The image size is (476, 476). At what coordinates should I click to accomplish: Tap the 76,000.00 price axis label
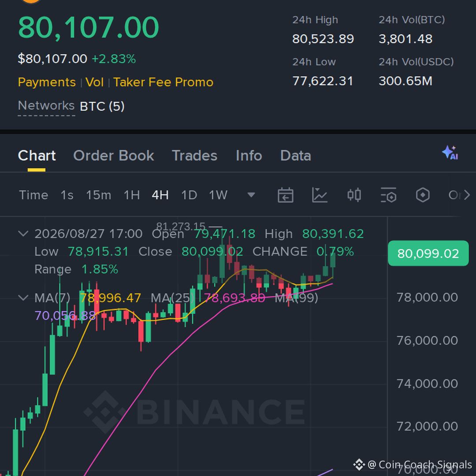[427, 340]
